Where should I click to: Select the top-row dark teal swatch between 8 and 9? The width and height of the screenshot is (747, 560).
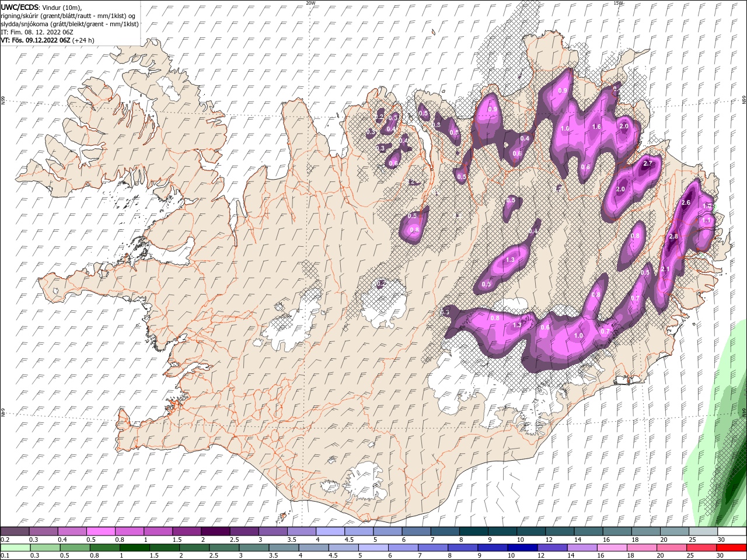coord(473,531)
